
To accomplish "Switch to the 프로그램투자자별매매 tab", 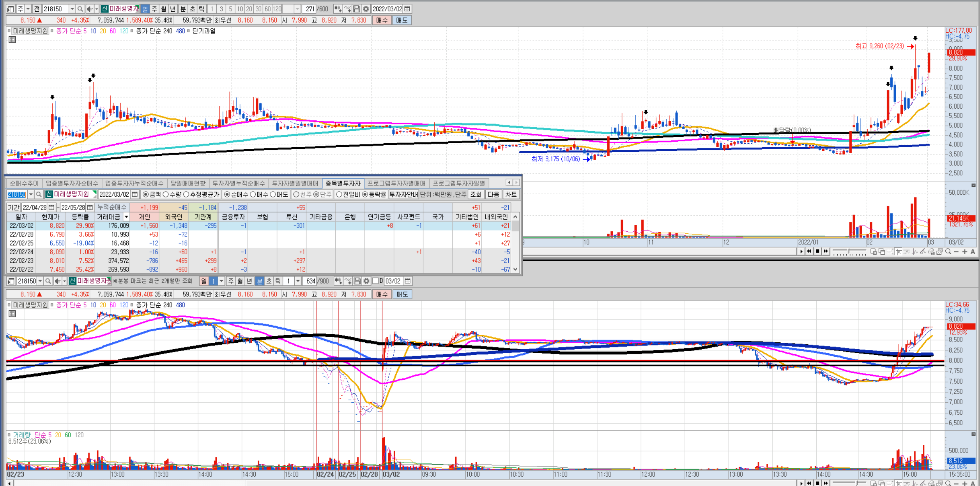I will pos(396,183).
